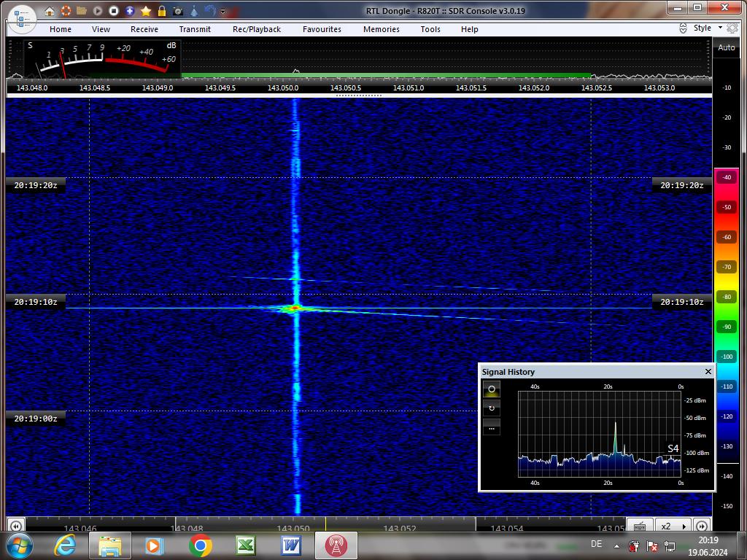This screenshot has height=560, width=747.
Task: Open Internet Explorer from the taskbar
Action: pyautogui.click(x=65, y=545)
